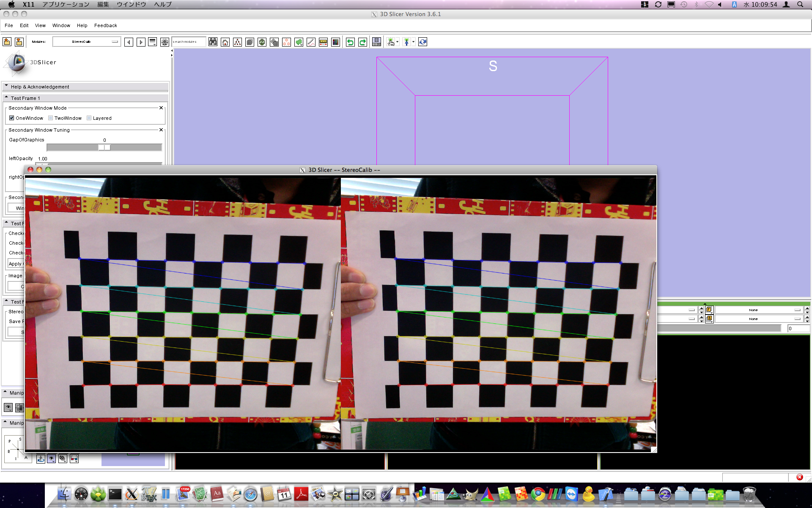
Task: Expand the Help & Acknowledgement section
Action: [40, 87]
